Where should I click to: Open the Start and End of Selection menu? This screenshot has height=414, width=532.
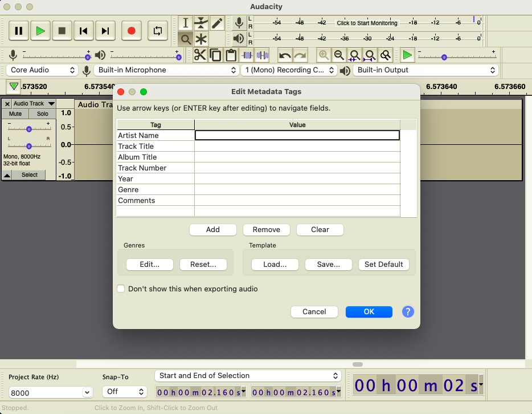[248, 376]
